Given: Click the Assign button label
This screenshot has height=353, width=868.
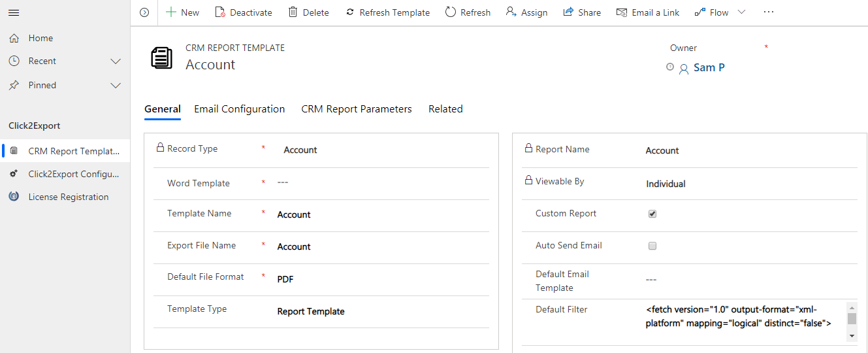Looking at the screenshot, I should pos(534,12).
